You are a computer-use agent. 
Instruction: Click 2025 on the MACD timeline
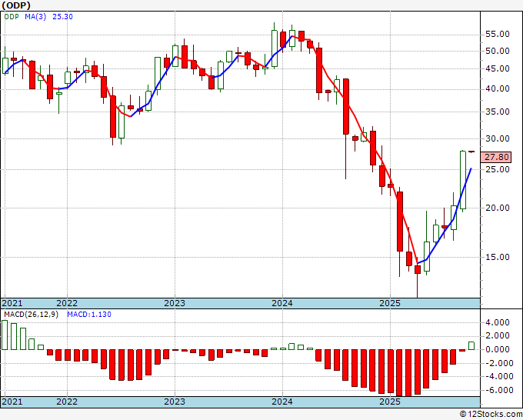390,402
